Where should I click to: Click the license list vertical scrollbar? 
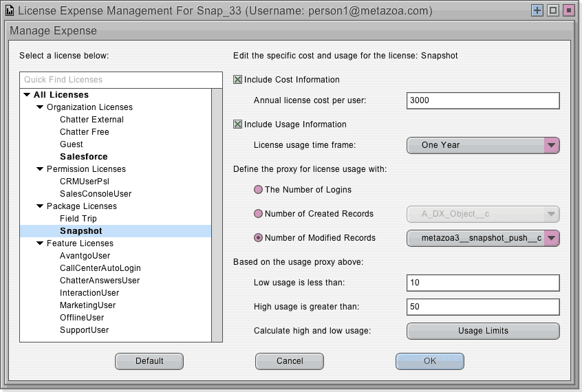tap(217, 215)
